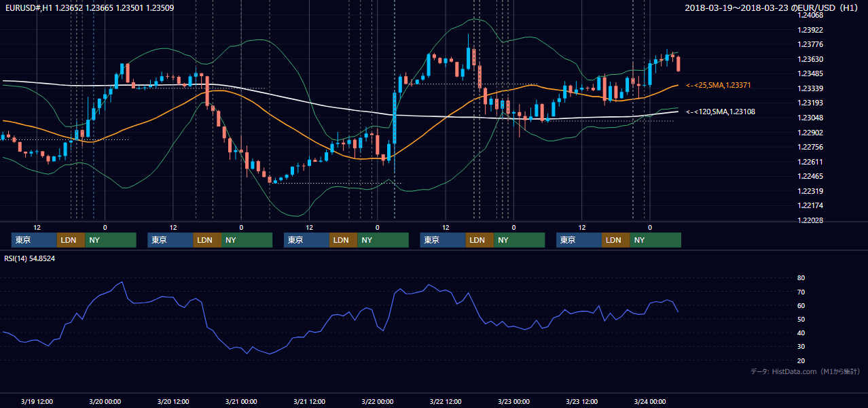Select the 25 SMA label reading 1.23371

(x=718, y=85)
